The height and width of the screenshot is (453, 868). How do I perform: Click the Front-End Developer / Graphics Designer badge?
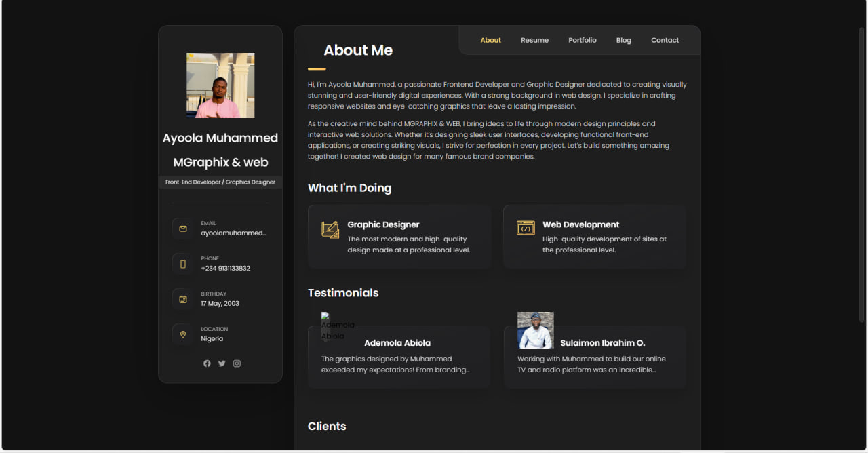point(220,182)
